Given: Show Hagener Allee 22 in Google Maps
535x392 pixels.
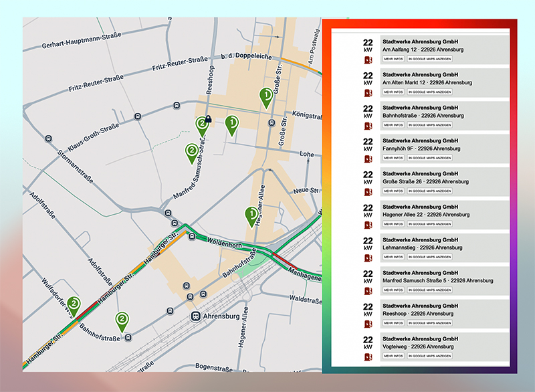Looking at the screenshot, I should 430,224.
